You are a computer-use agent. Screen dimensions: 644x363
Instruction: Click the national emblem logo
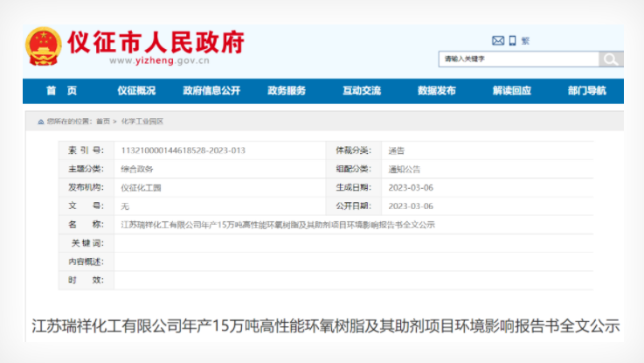44,46
